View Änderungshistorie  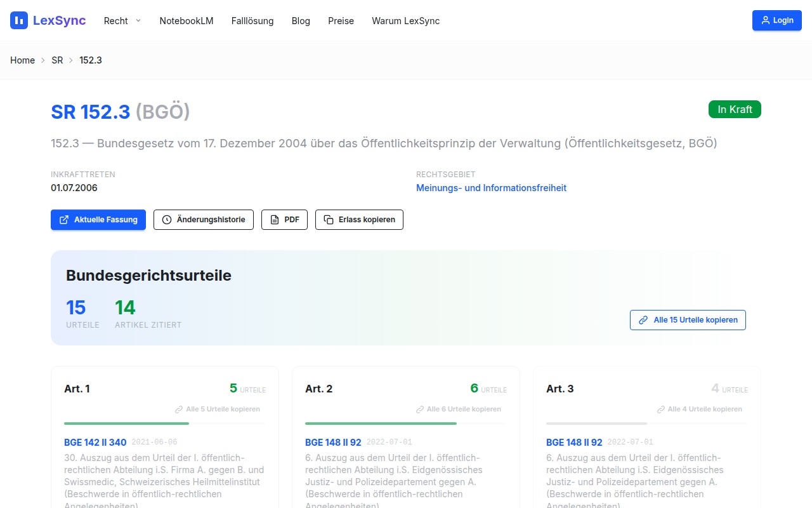coord(204,220)
